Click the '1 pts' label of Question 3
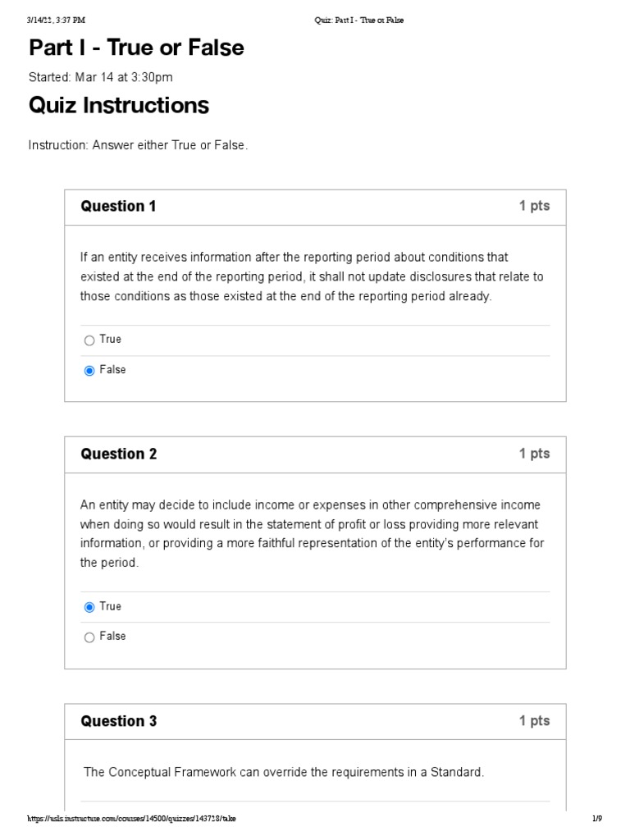 (x=534, y=721)
